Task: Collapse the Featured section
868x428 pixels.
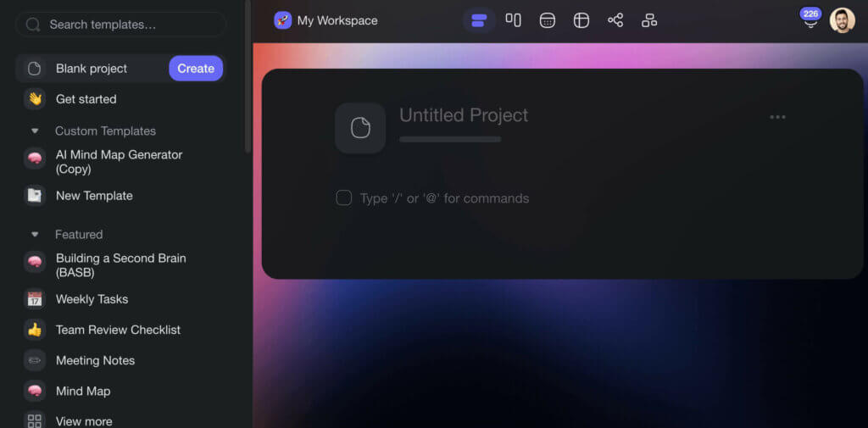Action: [35, 235]
